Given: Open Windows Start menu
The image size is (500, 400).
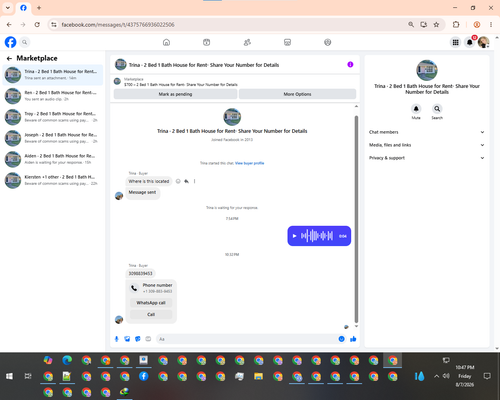Looking at the screenshot, I should (x=9, y=376).
